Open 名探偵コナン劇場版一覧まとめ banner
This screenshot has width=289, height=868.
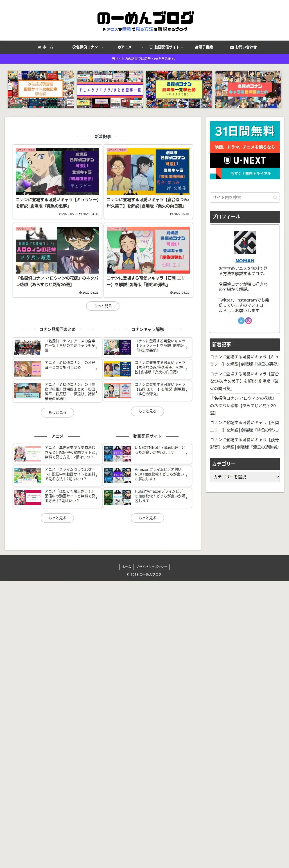[179, 89]
